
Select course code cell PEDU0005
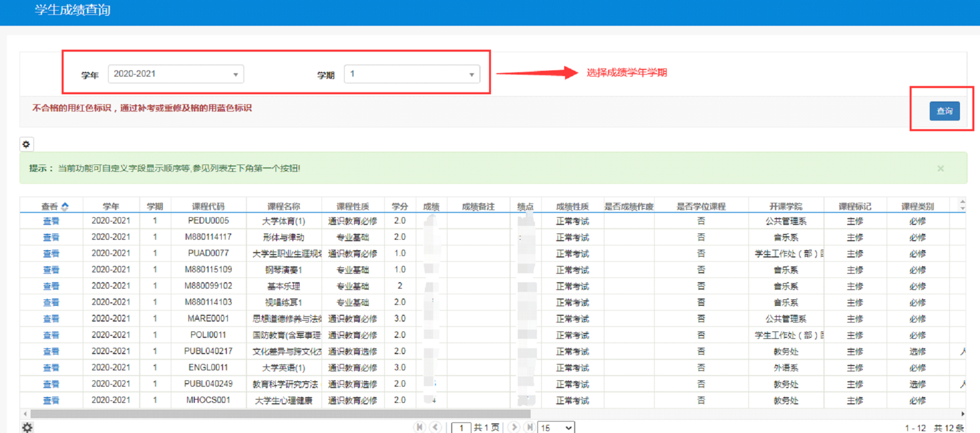208,220
